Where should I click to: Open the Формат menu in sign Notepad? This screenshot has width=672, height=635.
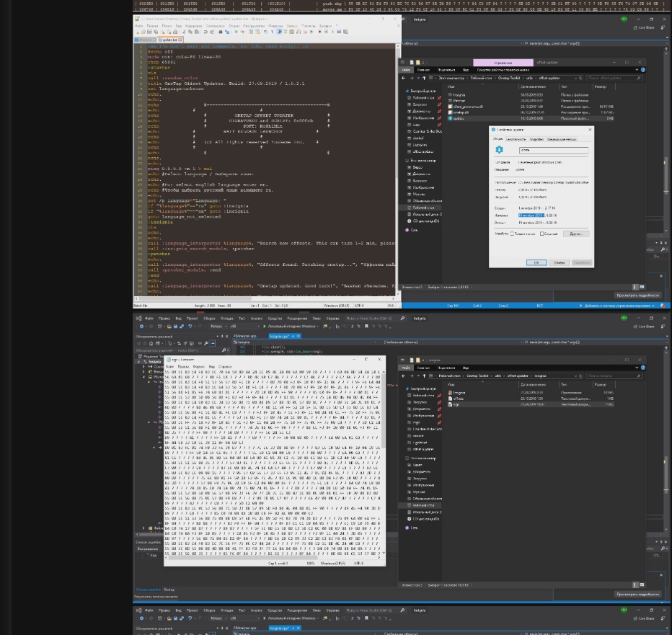(199, 367)
